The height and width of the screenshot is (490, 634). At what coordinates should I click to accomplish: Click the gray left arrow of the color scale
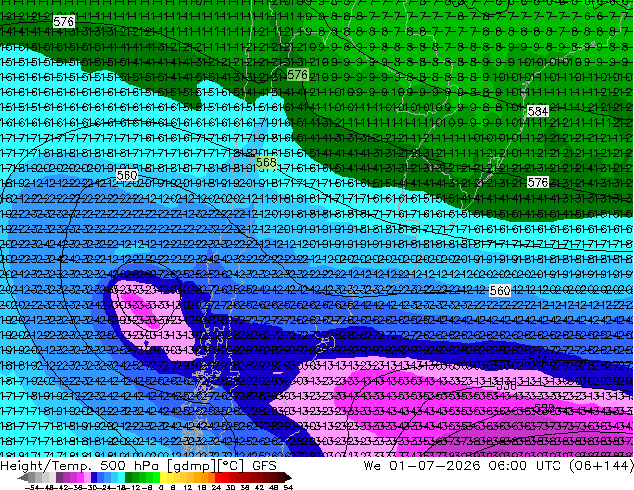pyautogui.click(x=23, y=477)
